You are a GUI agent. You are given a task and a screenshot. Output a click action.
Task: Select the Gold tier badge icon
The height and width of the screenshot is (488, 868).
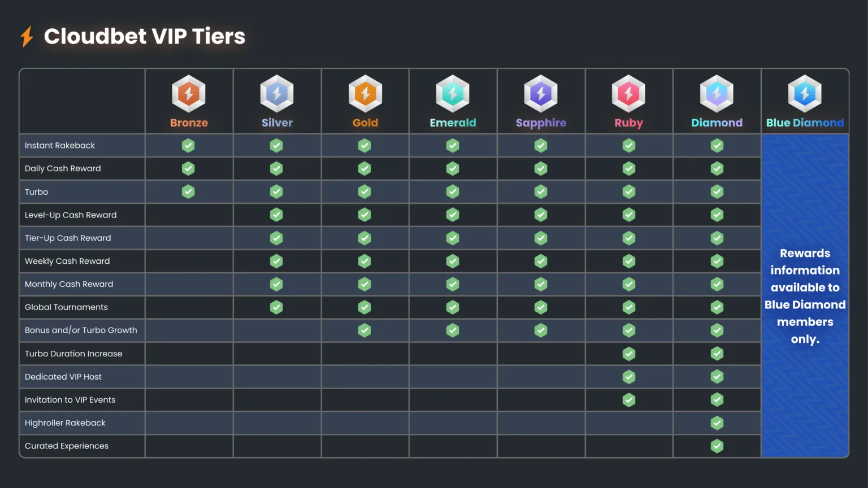(x=365, y=94)
